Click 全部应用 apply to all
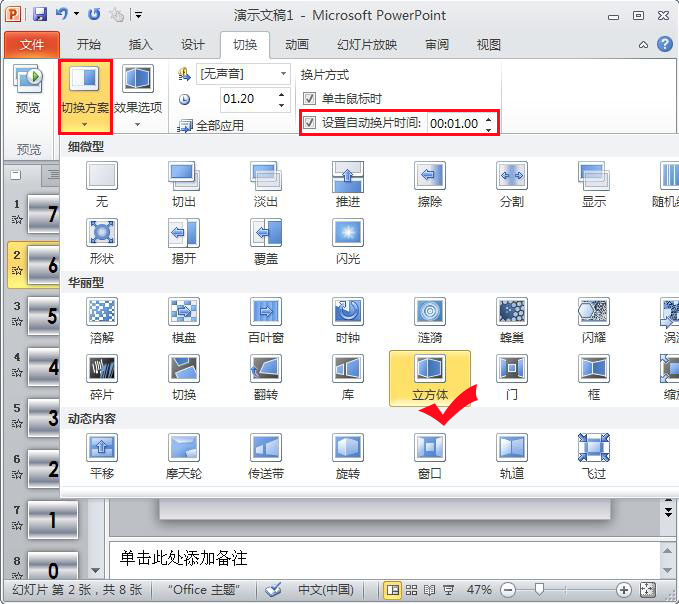The height and width of the screenshot is (604, 679). click(x=211, y=126)
